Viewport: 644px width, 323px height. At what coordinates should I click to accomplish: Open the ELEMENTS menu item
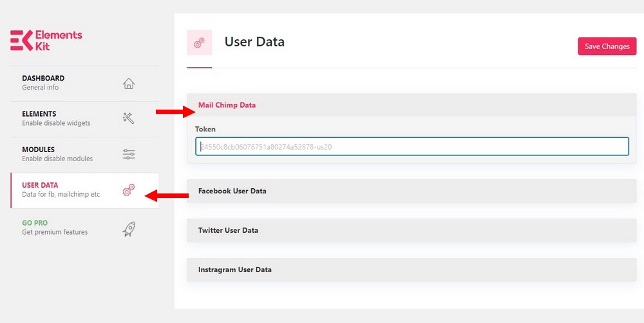coord(84,119)
